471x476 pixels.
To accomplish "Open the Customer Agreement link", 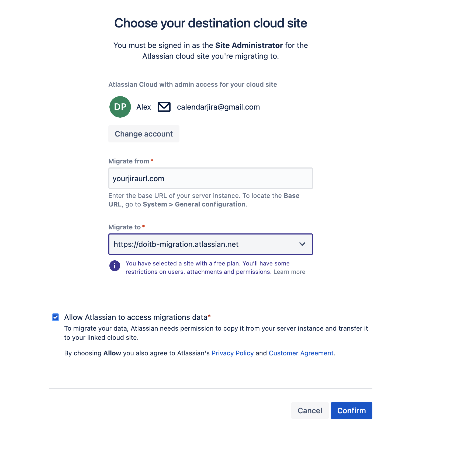I will 301,353.
